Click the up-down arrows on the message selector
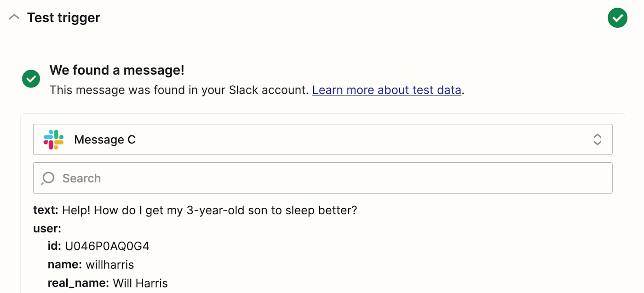Screen dimensions: 644x293 coord(597,140)
